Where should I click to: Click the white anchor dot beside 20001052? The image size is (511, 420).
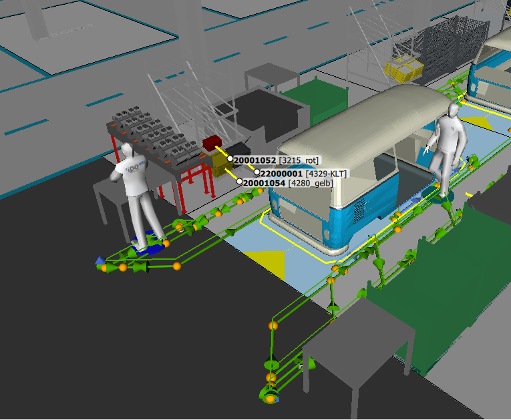coord(230,160)
